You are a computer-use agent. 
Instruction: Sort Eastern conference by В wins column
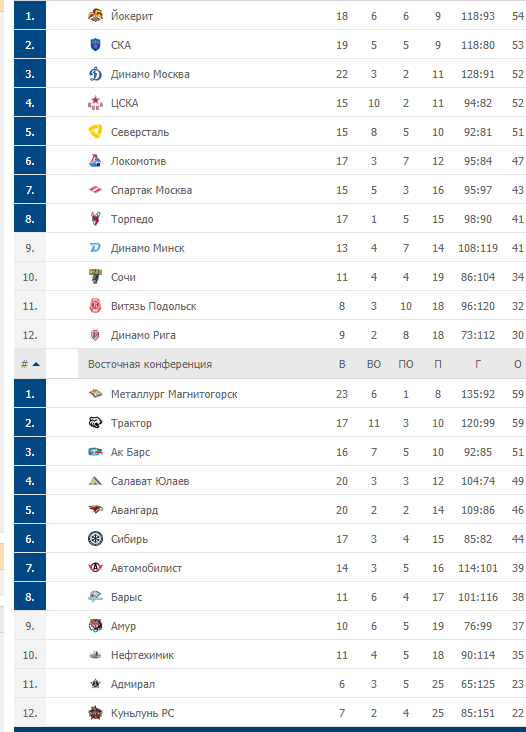pyautogui.click(x=342, y=364)
